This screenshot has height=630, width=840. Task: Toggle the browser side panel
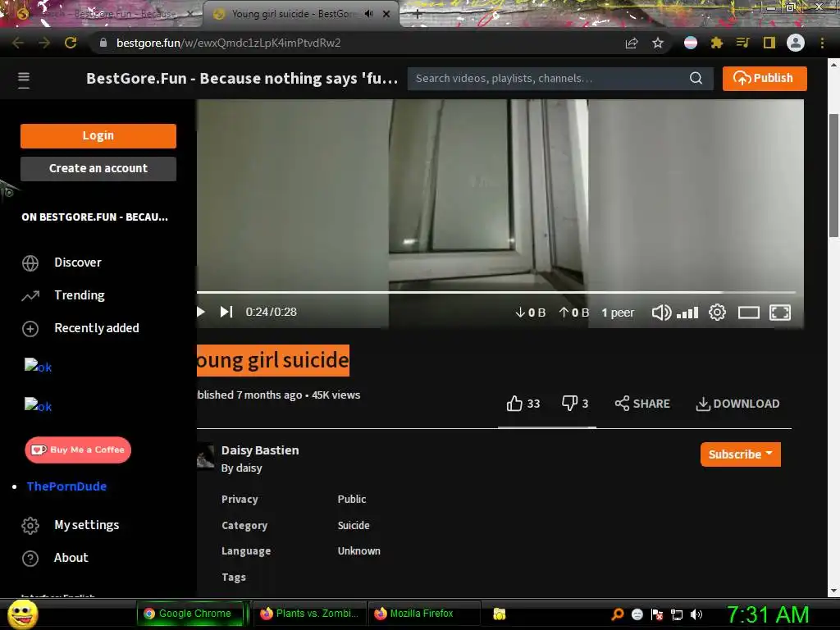pyautogui.click(x=769, y=43)
